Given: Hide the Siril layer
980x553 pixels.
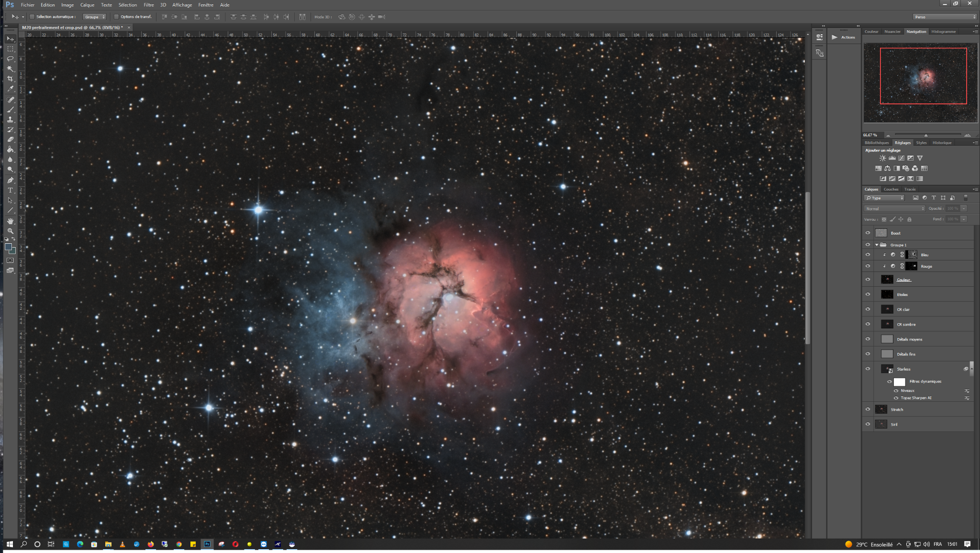Looking at the screenshot, I should [x=868, y=424].
